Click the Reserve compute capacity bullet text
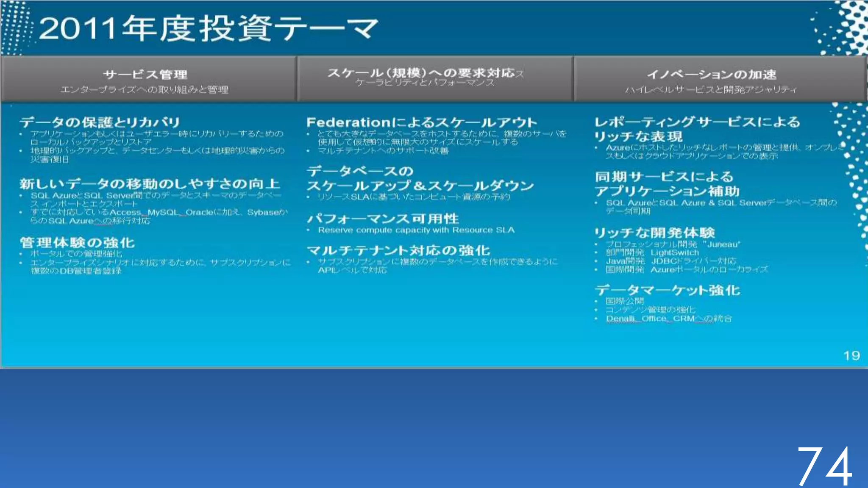 click(x=416, y=230)
